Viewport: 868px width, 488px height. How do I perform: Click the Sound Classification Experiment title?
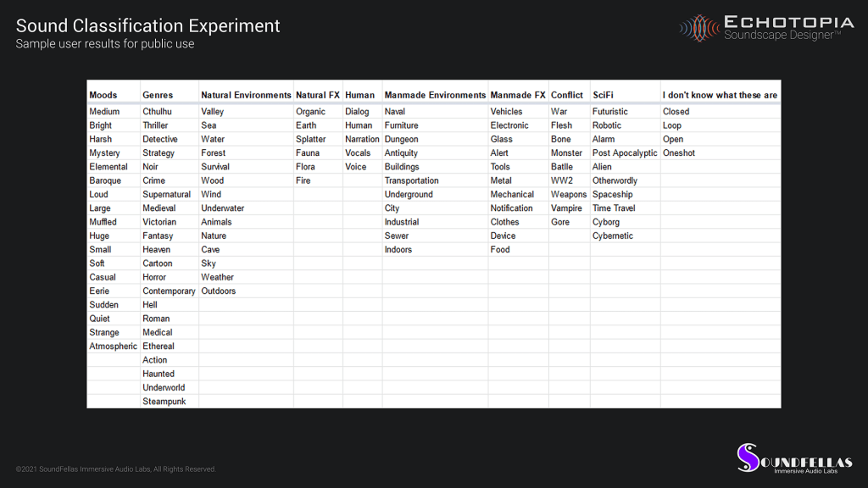click(147, 25)
